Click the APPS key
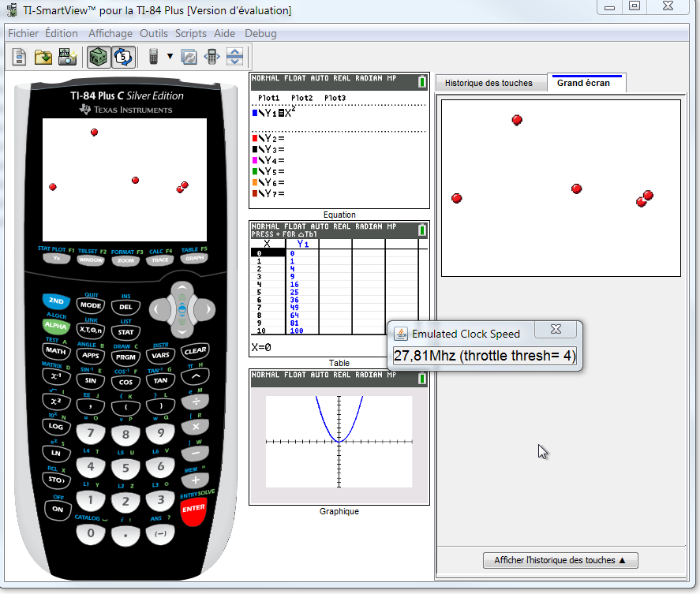 (x=91, y=355)
